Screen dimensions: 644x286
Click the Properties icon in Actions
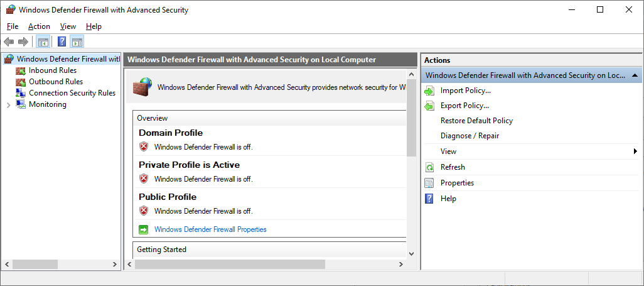pyautogui.click(x=429, y=183)
